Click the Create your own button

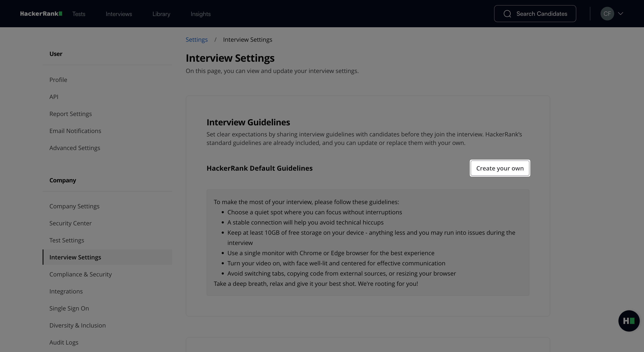(500, 168)
